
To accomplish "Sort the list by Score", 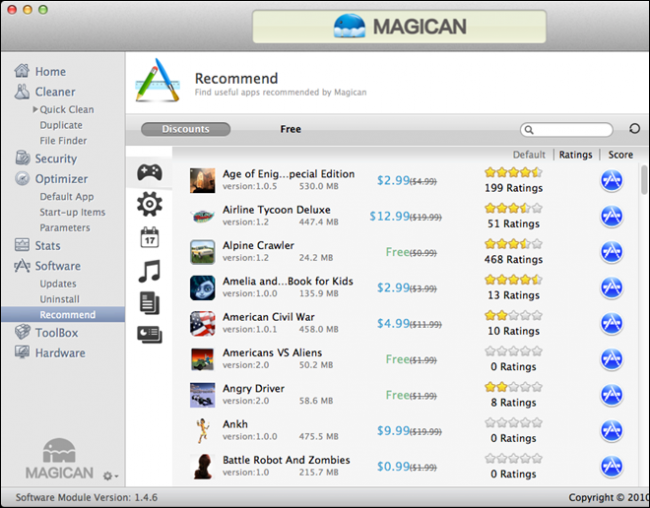I will tap(620, 155).
